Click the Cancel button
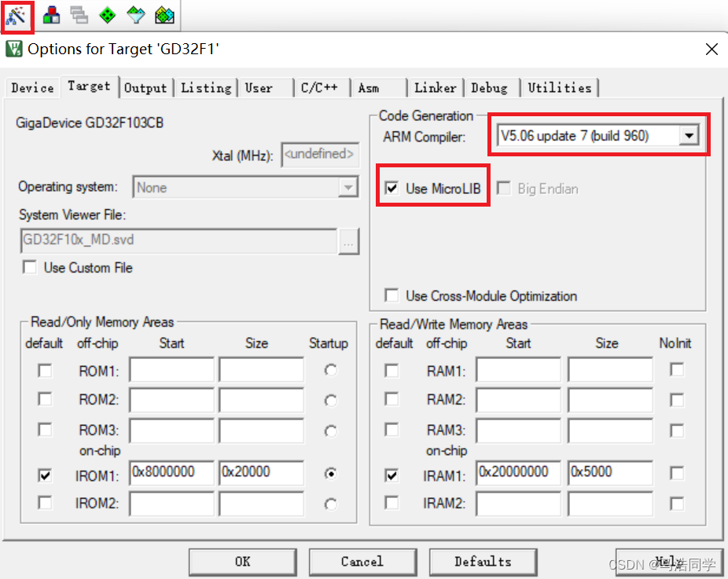The height and width of the screenshot is (579, 728). coord(362,562)
